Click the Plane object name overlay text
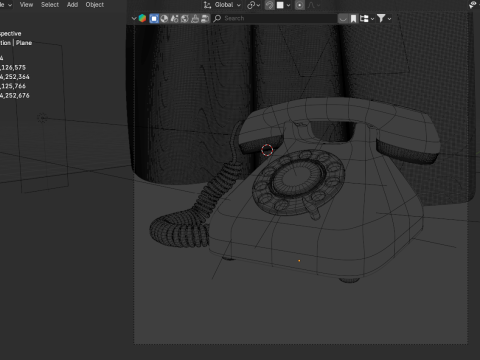Viewport: 480px width, 360px height. point(24,43)
